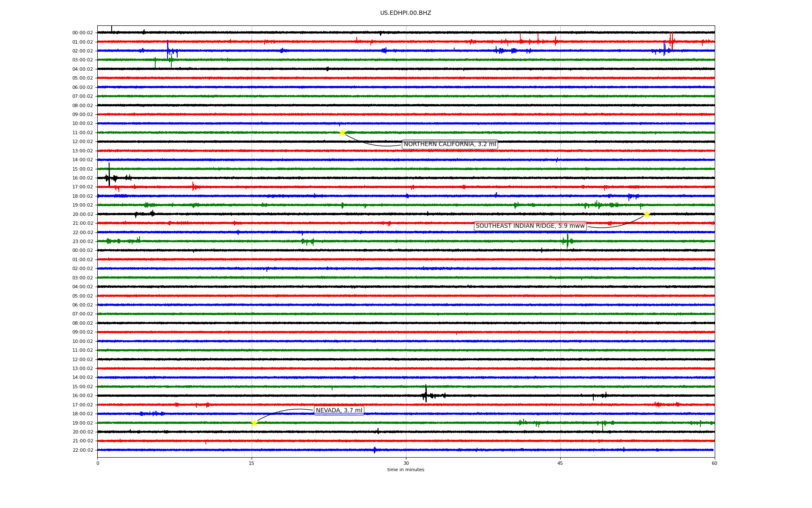Click the 60 minute x-axis tick label
The width and height of the screenshot is (812, 508).
coord(714,463)
